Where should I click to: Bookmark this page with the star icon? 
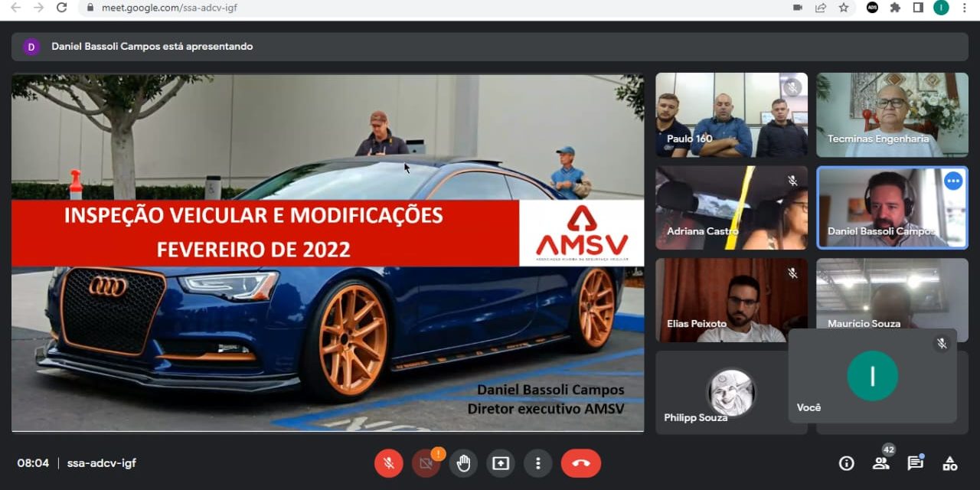(x=843, y=8)
